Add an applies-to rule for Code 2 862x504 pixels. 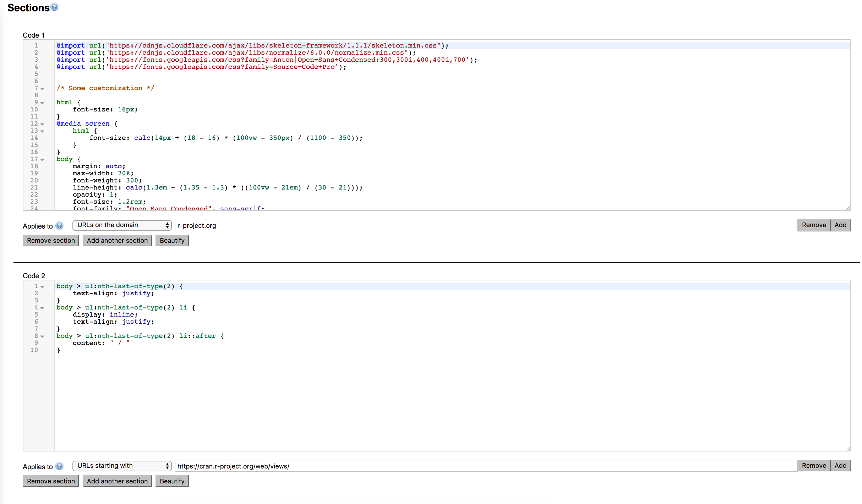(840, 466)
